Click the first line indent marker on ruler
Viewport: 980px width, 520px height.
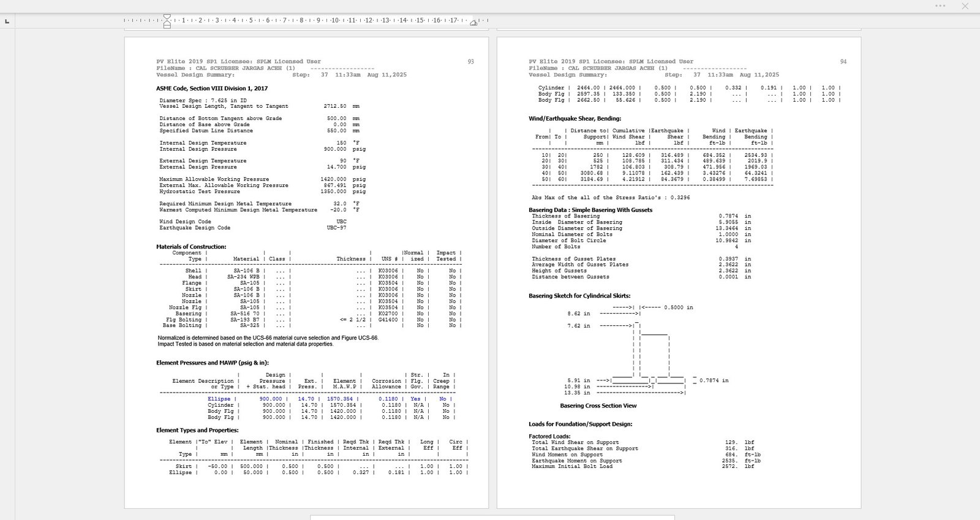pos(167,17)
